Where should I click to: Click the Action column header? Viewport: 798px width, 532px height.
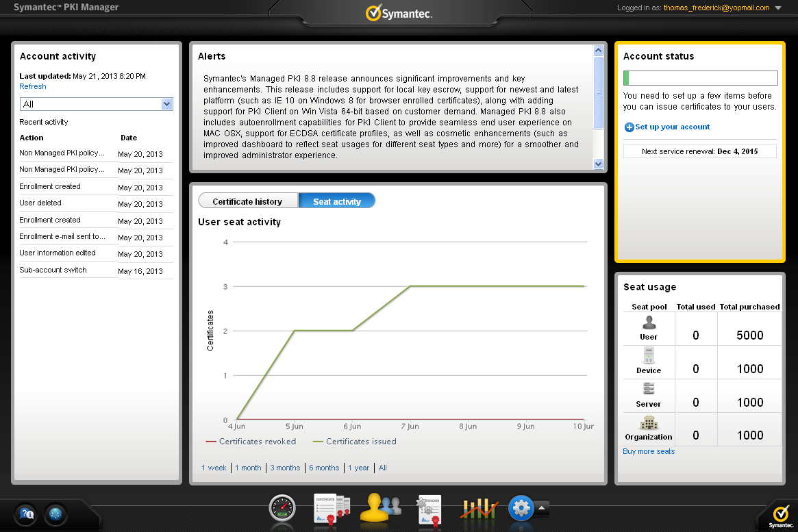[32, 138]
